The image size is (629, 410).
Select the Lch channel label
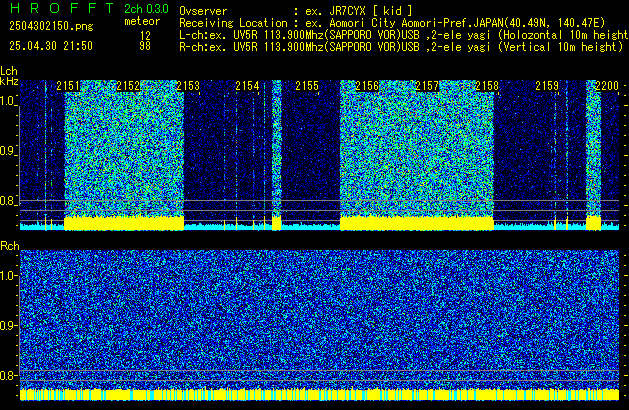(9, 71)
